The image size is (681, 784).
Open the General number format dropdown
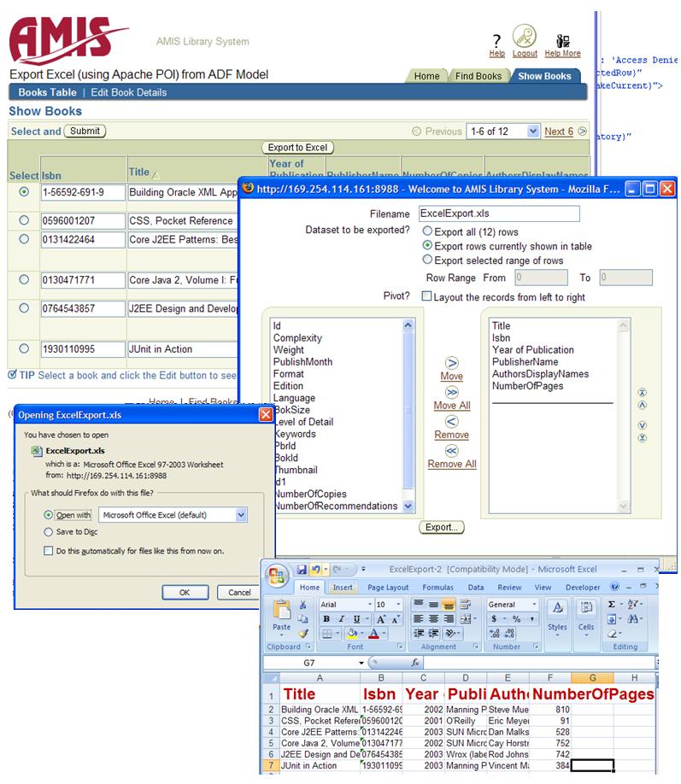534,605
